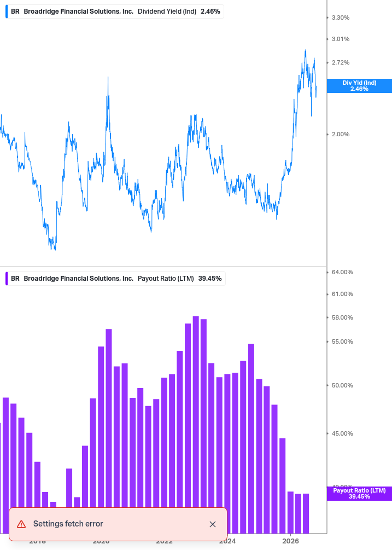The image size is (392, 550).
Task: Click the warning triangle icon in error toast
Action: (21, 524)
